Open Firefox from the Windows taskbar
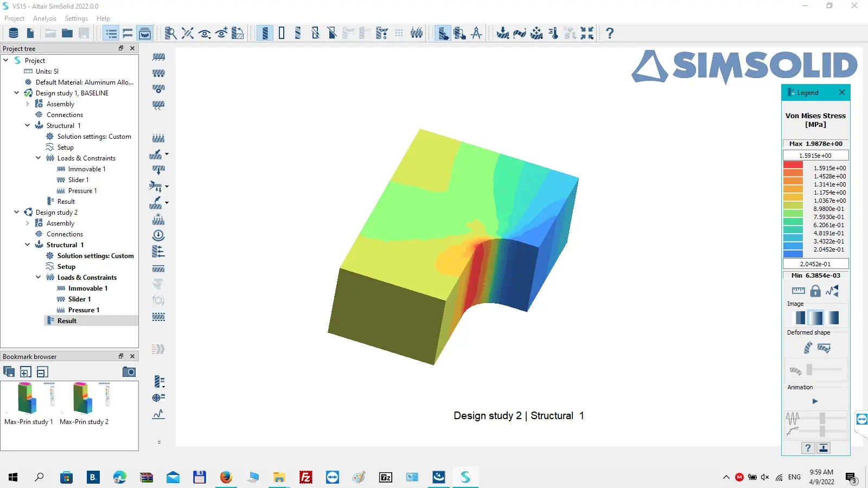The width and height of the screenshot is (868, 488). point(226,477)
